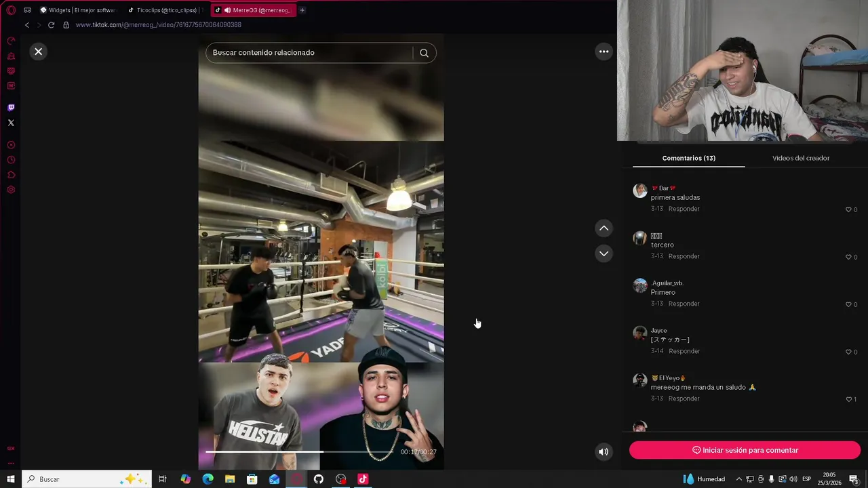Click the Humedad weather widget
Viewport: 868px width, 488px height.
(705, 479)
